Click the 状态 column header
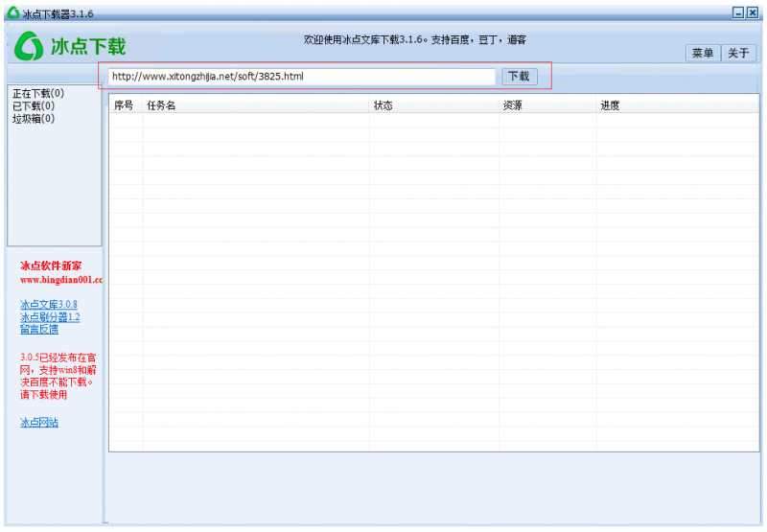The width and height of the screenshot is (767, 532). click(383, 105)
